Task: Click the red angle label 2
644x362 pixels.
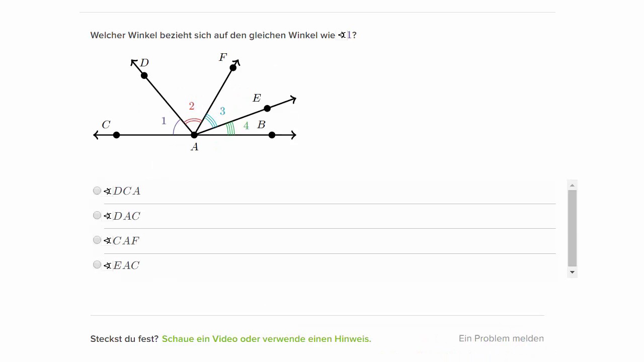Action: pyautogui.click(x=192, y=106)
